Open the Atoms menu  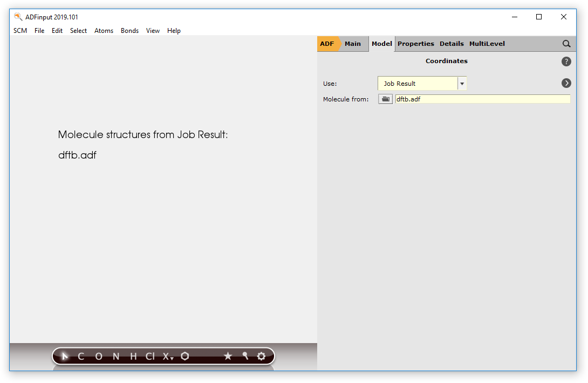pyautogui.click(x=104, y=31)
